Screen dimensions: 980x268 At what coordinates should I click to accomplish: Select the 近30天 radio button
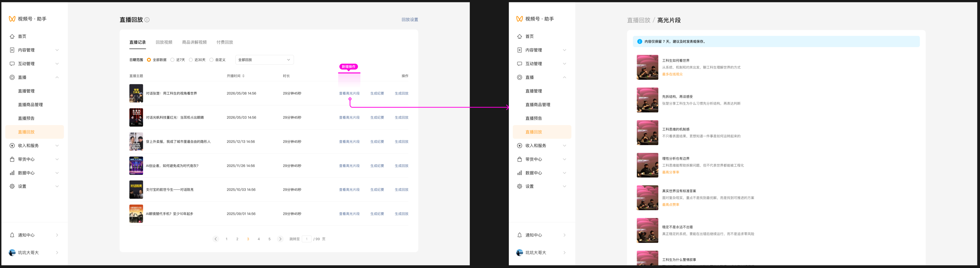[191, 60]
